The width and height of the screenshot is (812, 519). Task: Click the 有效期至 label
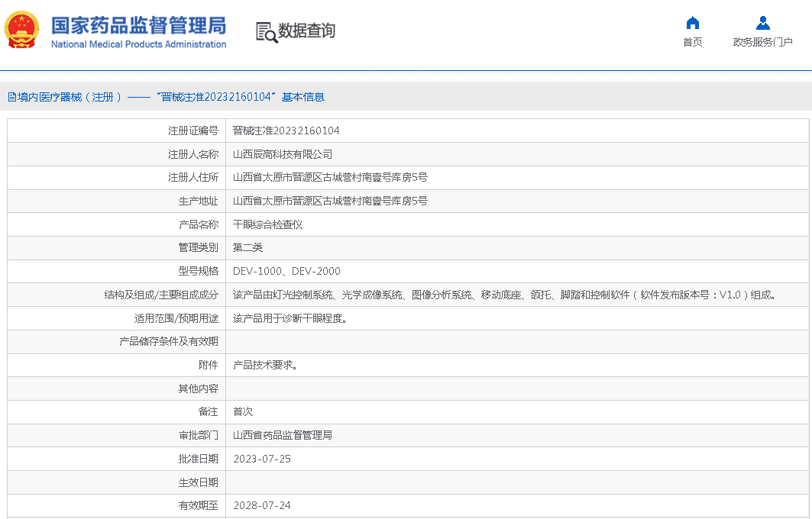pyautogui.click(x=199, y=505)
